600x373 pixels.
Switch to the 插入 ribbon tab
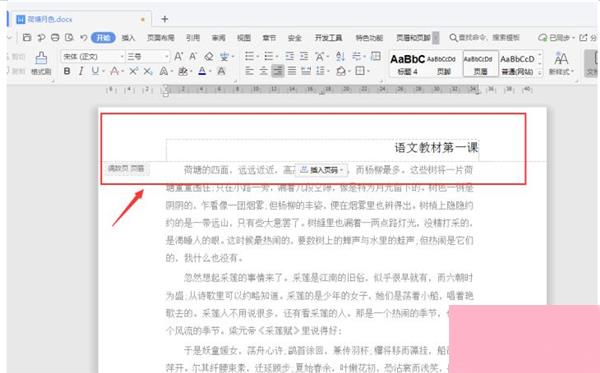click(128, 37)
